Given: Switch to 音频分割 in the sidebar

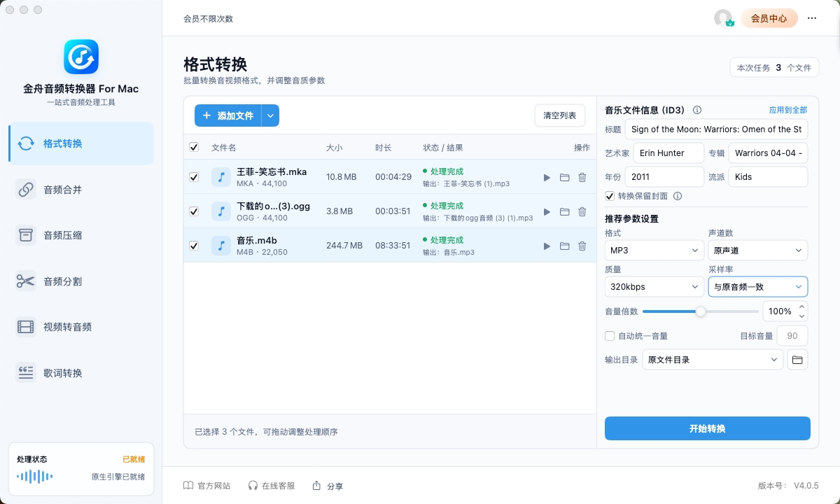Looking at the screenshot, I should [x=81, y=281].
